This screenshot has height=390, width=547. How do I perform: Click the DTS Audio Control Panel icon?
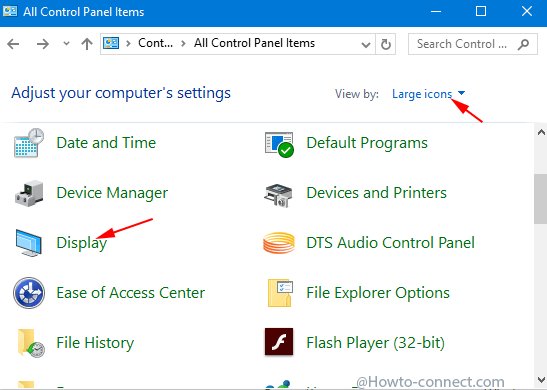pos(279,243)
